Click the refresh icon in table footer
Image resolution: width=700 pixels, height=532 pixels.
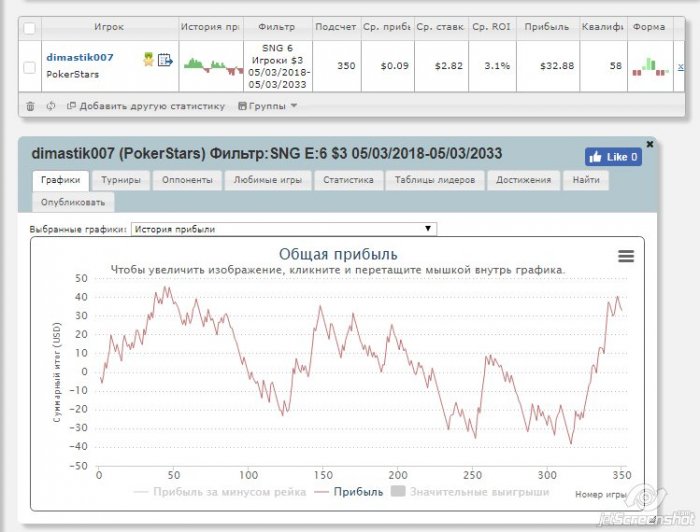(x=51, y=106)
